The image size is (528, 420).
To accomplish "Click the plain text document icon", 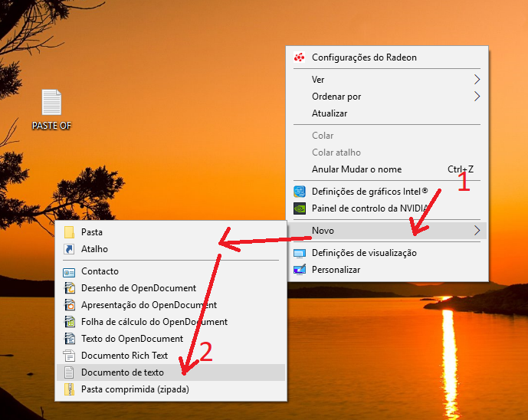I will [x=69, y=372].
